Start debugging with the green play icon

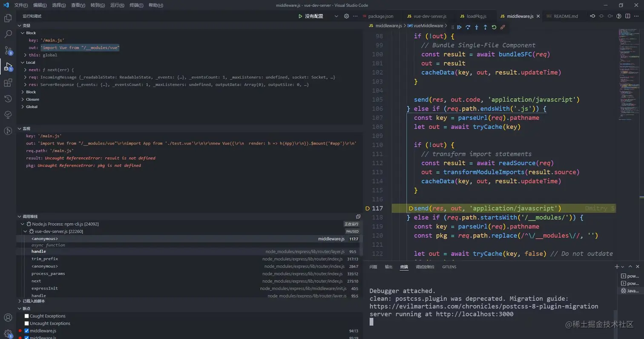[301, 16]
